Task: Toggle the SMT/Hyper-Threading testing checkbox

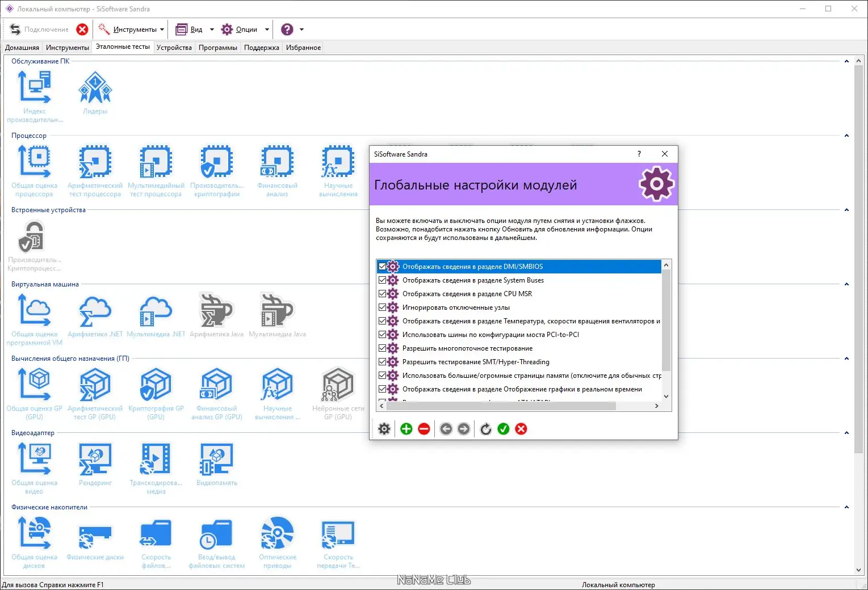Action: (382, 362)
